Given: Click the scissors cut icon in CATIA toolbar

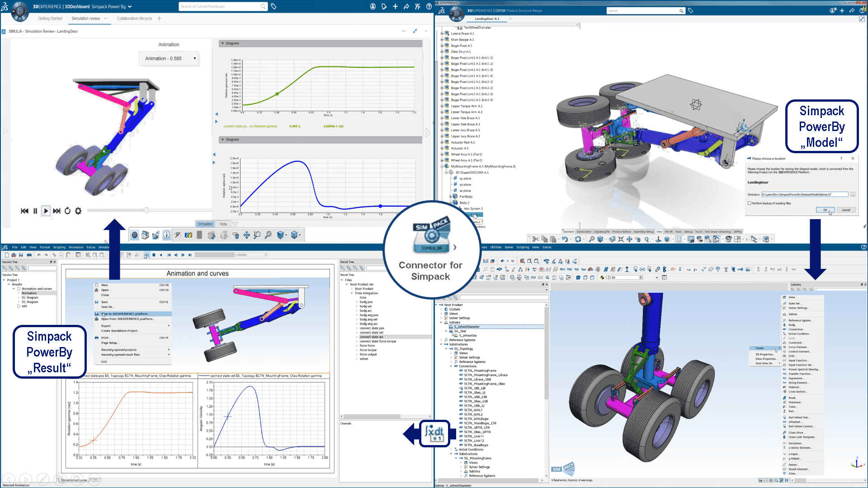Looking at the screenshot, I should [536, 239].
